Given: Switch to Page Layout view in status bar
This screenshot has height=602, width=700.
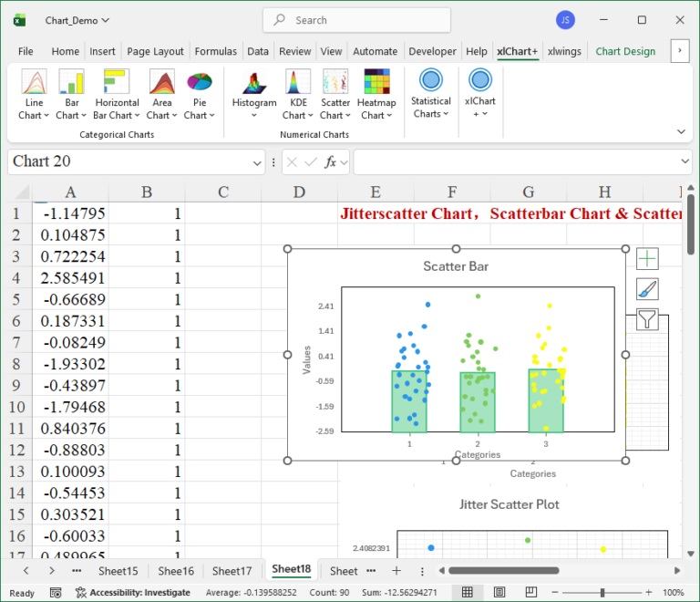Looking at the screenshot, I should 499,592.
